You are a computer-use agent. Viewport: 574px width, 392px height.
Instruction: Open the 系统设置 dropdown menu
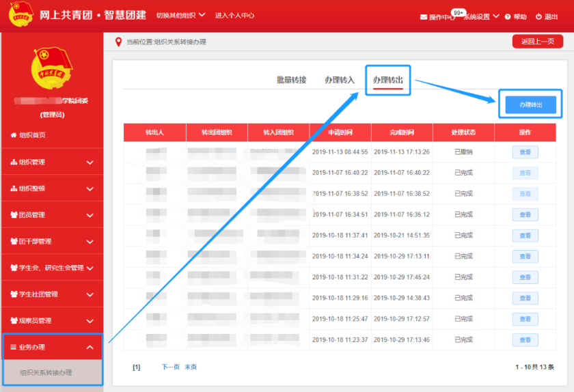481,17
